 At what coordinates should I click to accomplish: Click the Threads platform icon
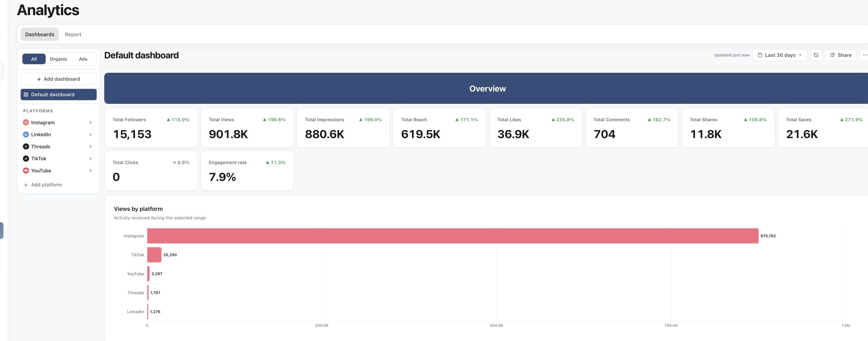[26, 147]
